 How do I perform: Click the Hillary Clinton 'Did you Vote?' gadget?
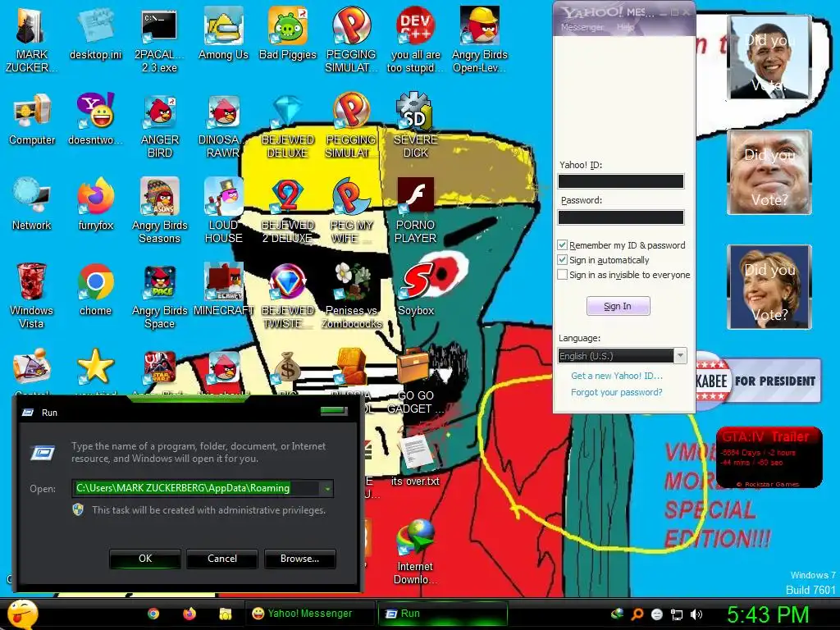click(x=769, y=287)
